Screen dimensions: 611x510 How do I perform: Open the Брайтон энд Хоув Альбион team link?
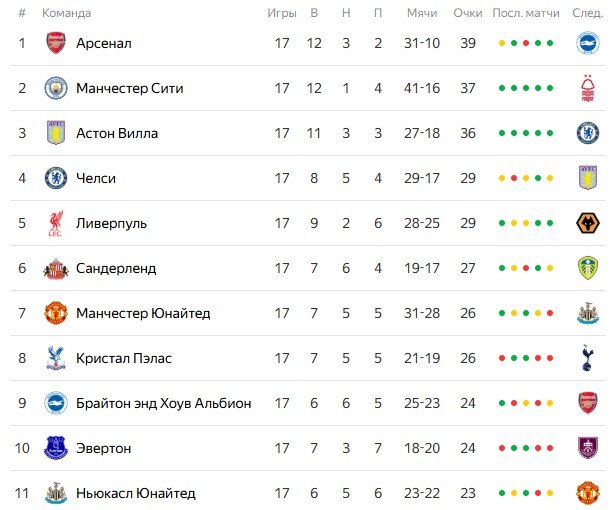[163, 403]
